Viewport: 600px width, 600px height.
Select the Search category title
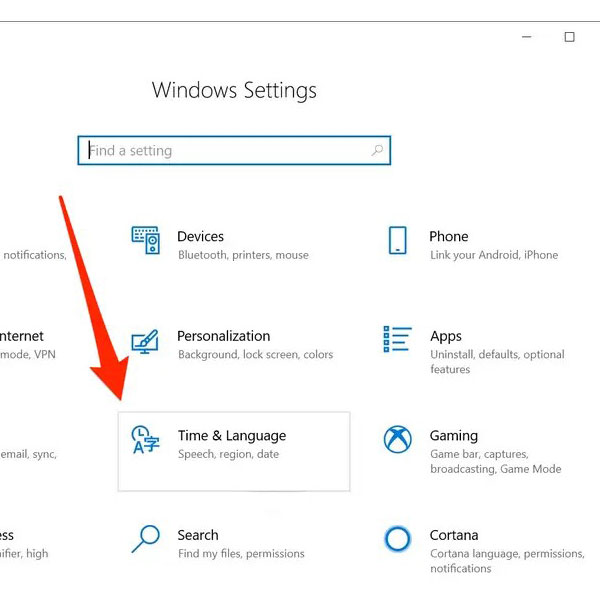click(198, 535)
